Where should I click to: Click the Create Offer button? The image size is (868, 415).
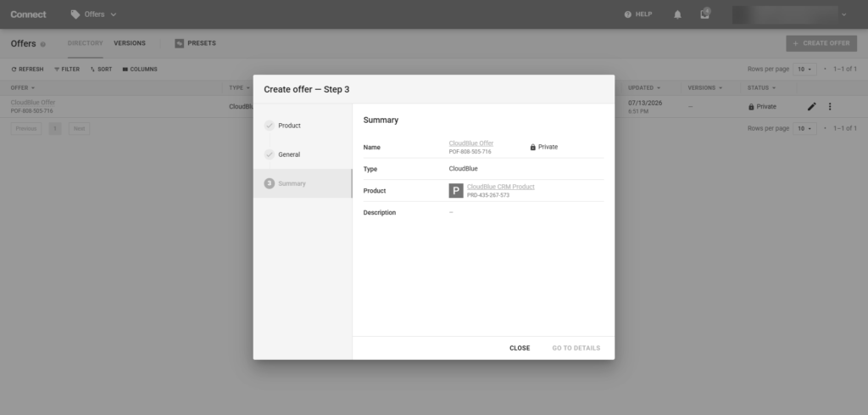(821, 43)
